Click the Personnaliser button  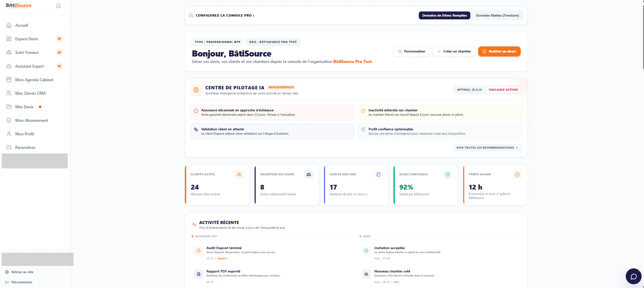pyautogui.click(x=411, y=51)
